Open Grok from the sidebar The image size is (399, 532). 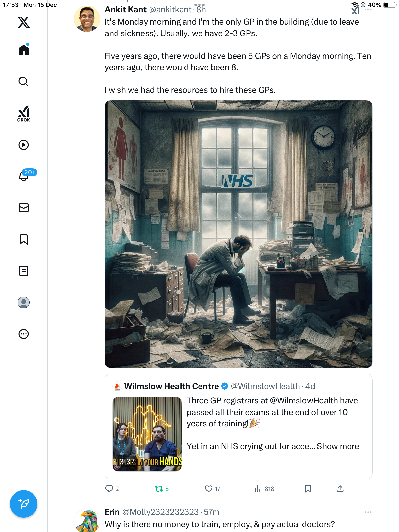pyautogui.click(x=24, y=114)
